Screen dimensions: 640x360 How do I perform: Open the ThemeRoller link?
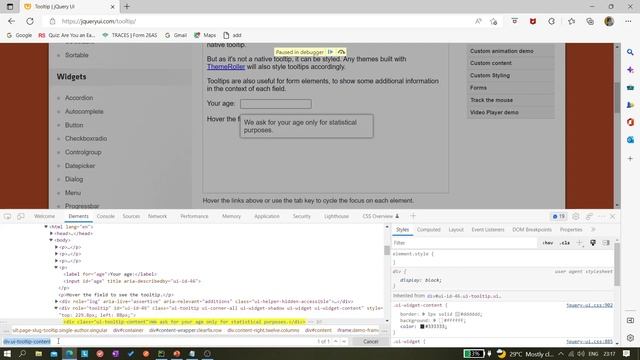(226, 67)
